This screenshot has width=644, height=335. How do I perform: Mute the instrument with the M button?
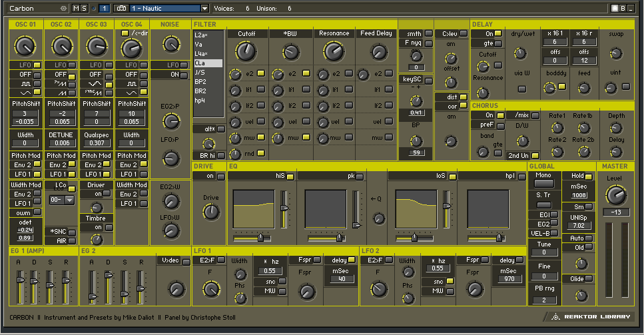(x=76, y=8)
